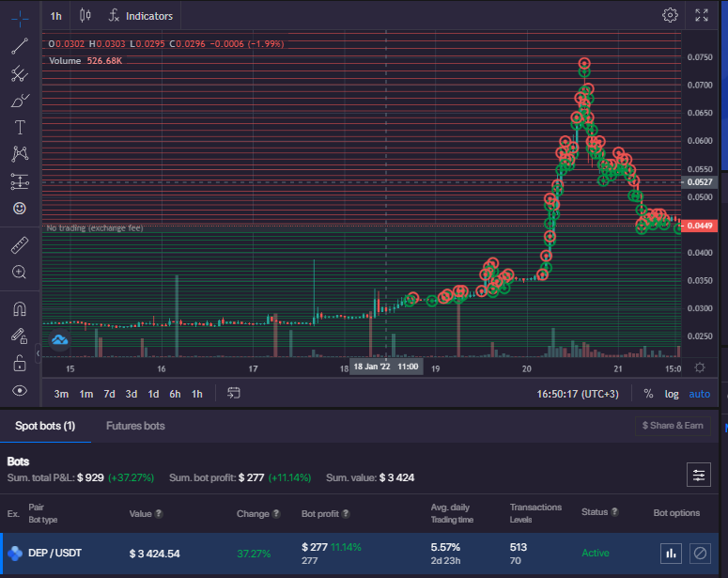
Task: Toggle visibility of all drawings
Action: point(20,390)
